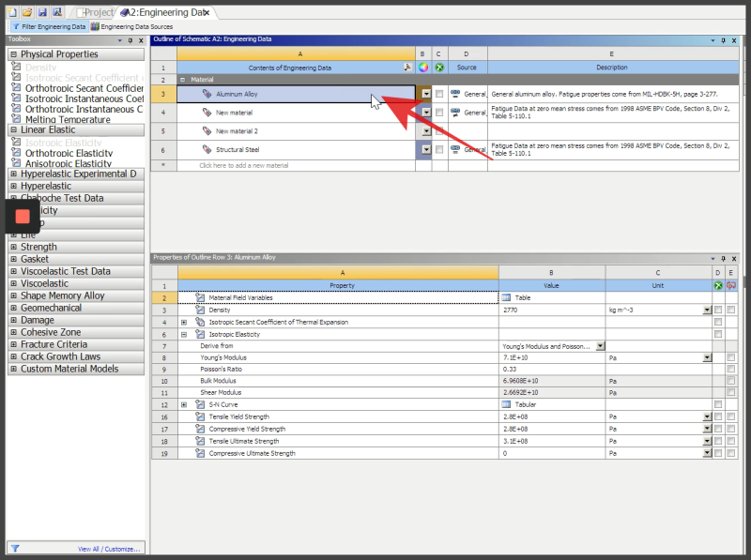Expand the S-N Curve property row
This screenshot has width=751, height=560.
[x=184, y=404]
